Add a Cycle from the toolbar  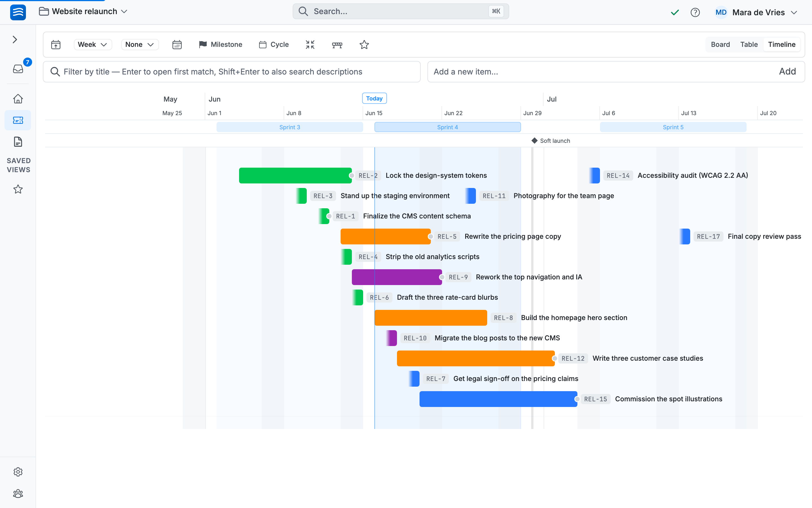point(274,45)
